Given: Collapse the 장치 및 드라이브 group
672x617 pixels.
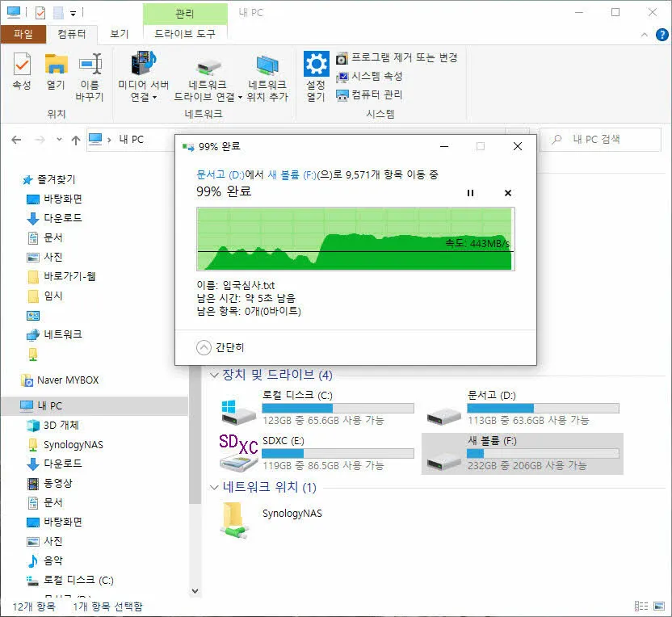Looking at the screenshot, I should (x=214, y=375).
